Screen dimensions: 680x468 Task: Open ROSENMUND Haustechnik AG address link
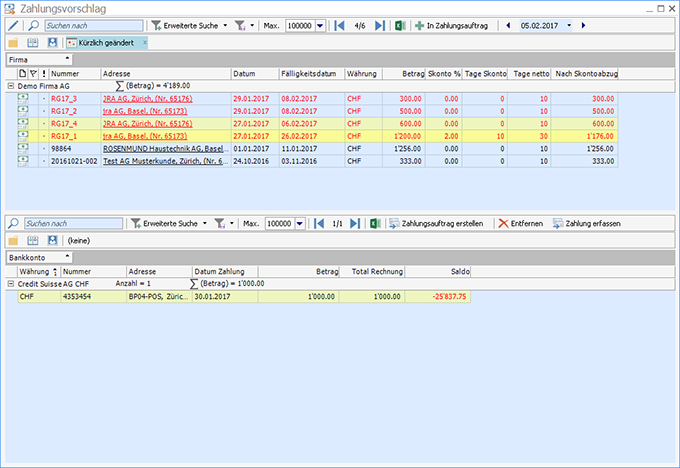pos(163,149)
